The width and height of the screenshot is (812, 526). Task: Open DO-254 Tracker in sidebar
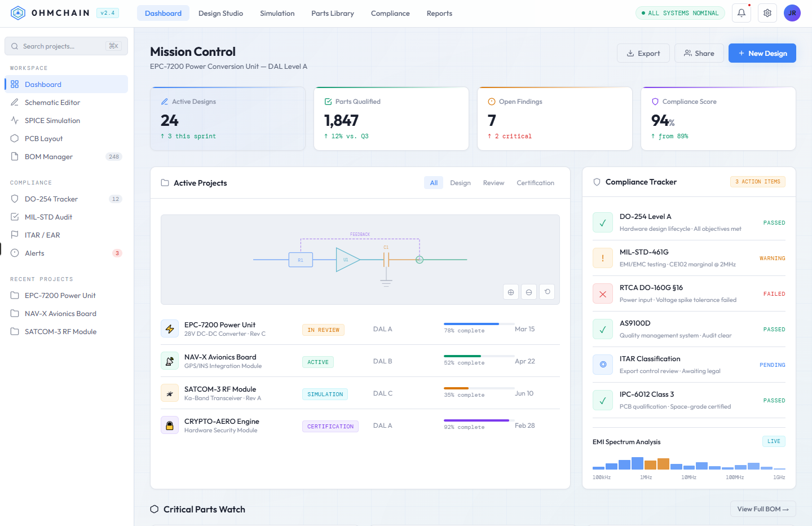point(66,199)
